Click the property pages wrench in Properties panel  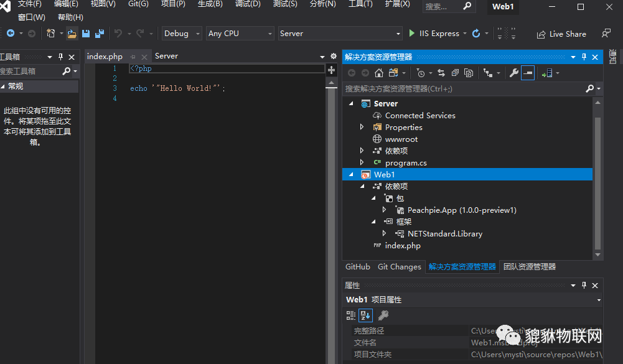[383, 315]
